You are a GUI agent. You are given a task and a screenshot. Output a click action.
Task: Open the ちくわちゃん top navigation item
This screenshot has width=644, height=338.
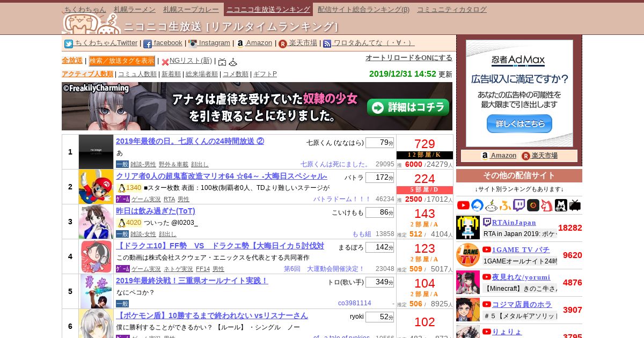pos(85,9)
